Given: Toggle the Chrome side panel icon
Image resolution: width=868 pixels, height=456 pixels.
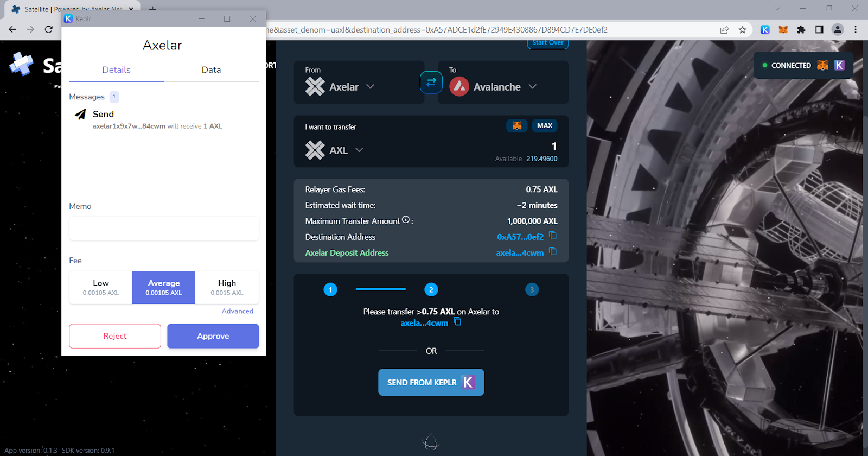Looking at the screenshot, I should 819,30.
